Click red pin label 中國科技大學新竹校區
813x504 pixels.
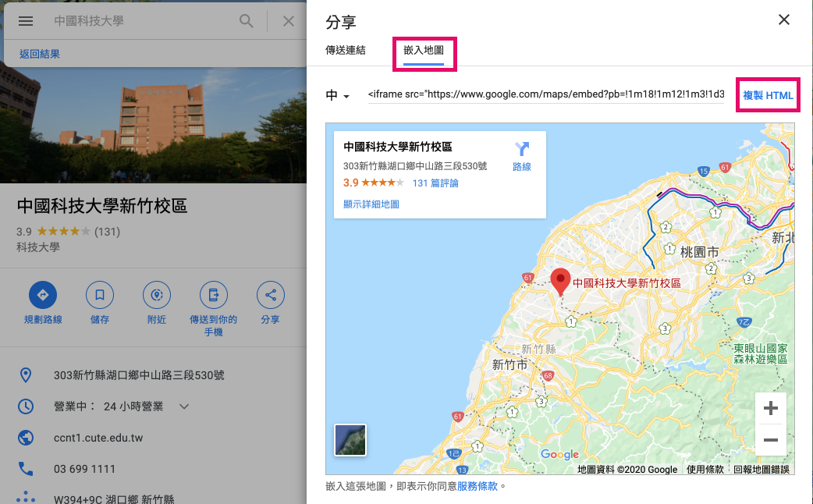coord(627,283)
